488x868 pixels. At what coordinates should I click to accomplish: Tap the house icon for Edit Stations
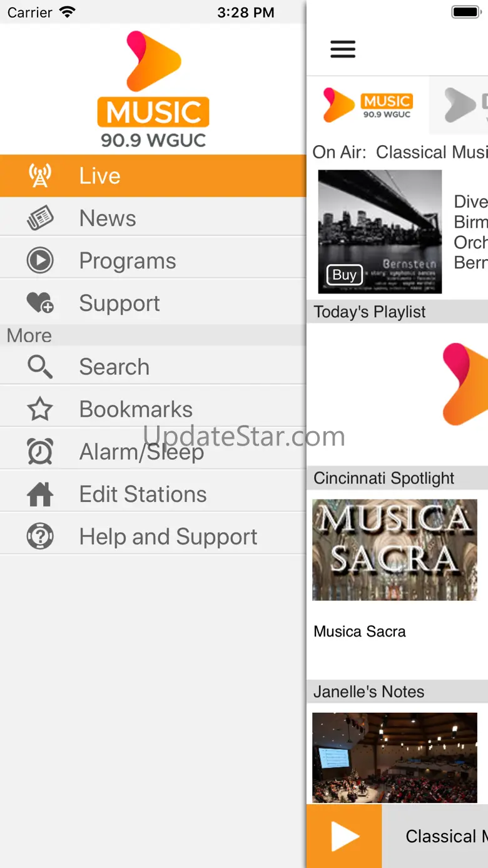(40, 494)
